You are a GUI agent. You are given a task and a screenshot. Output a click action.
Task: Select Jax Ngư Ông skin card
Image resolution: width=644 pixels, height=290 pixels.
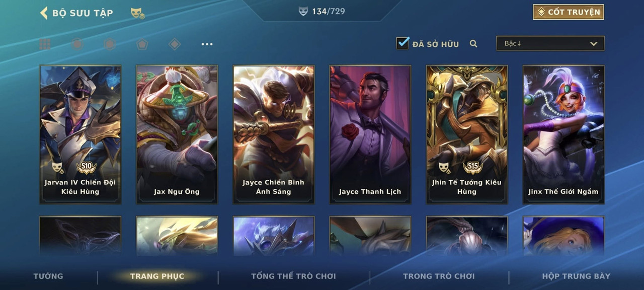click(x=177, y=134)
